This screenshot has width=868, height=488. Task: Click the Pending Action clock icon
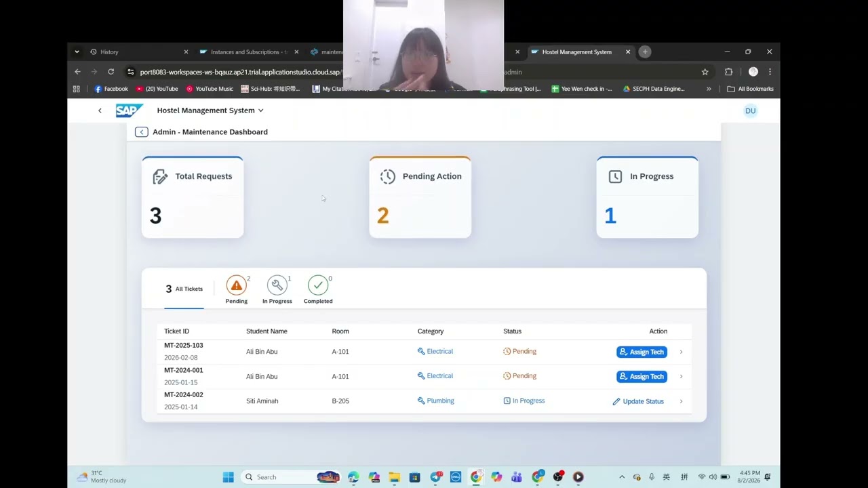click(387, 176)
